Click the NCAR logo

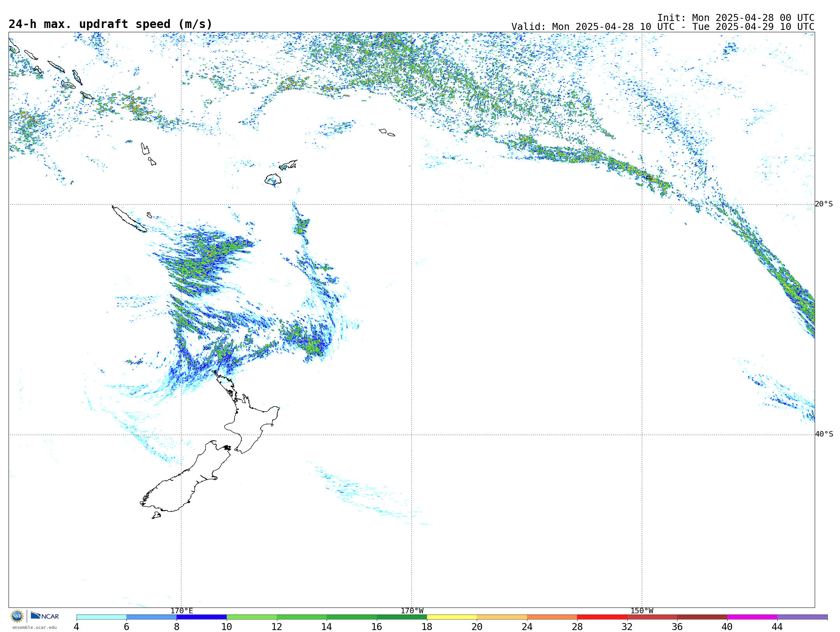coord(45,616)
